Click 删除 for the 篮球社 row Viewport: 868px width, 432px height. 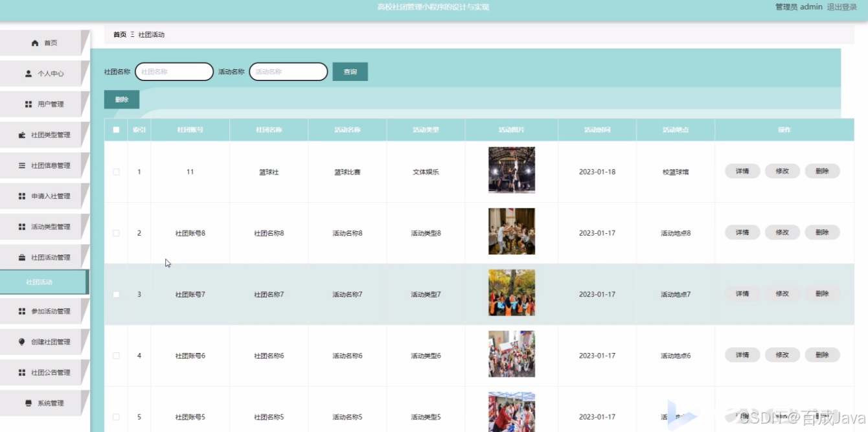point(822,171)
